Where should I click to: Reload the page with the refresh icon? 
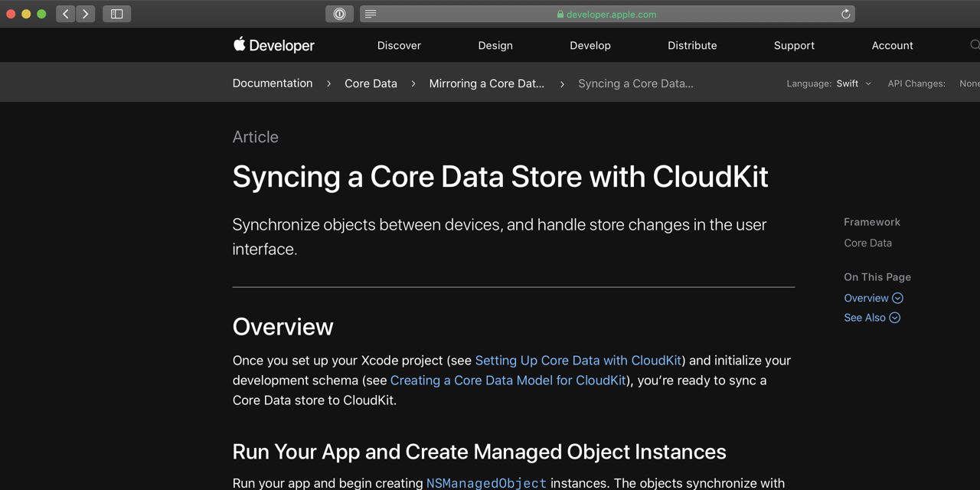845,14
